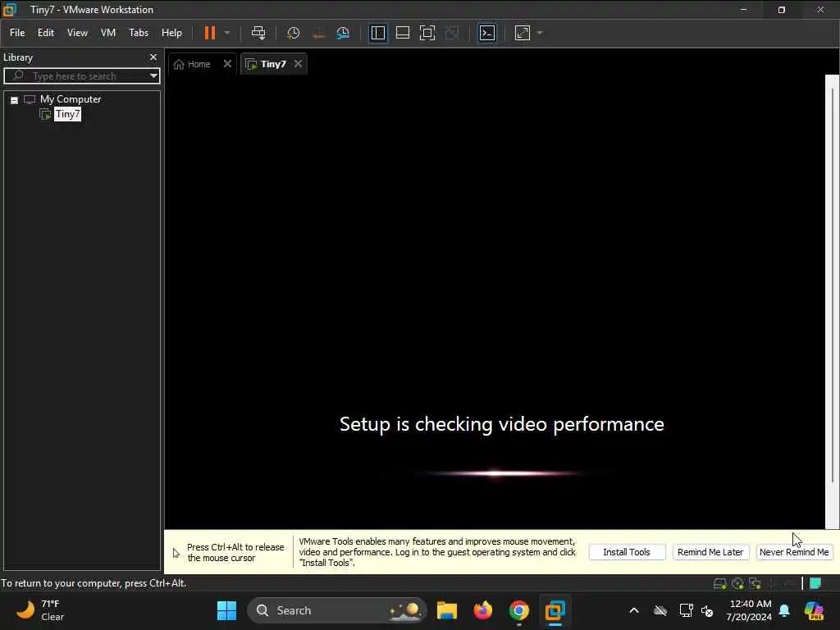Click the network adapter status bar icon
This screenshot has height=630, width=840.
pos(755,583)
